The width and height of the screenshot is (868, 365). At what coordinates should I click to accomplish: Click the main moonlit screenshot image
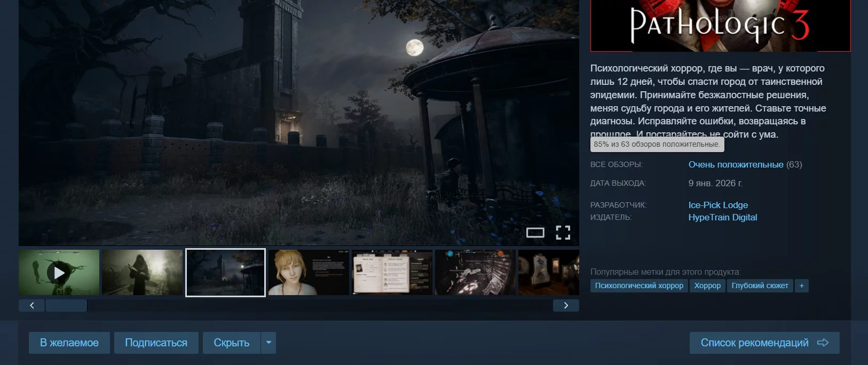click(x=299, y=123)
